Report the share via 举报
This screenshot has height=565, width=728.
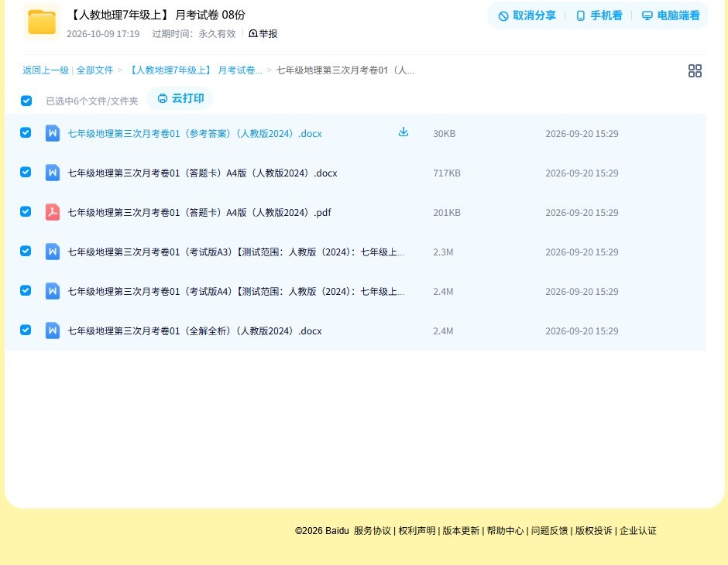263,33
